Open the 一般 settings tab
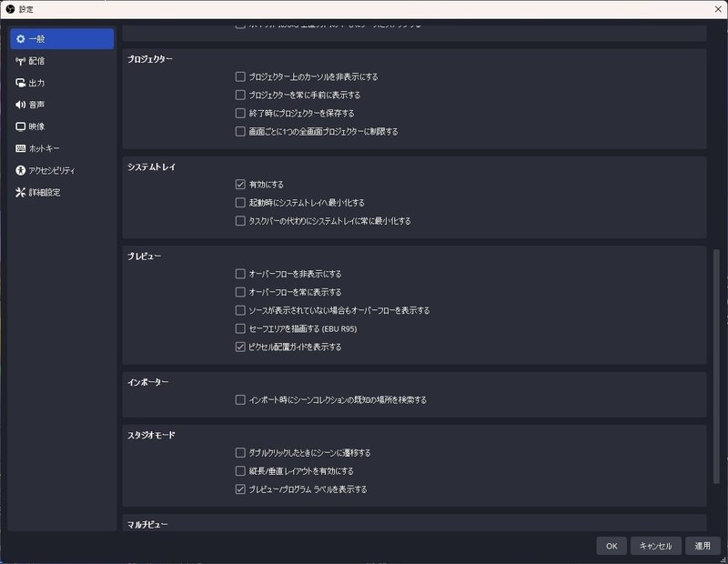This screenshot has width=728, height=564. coord(62,39)
